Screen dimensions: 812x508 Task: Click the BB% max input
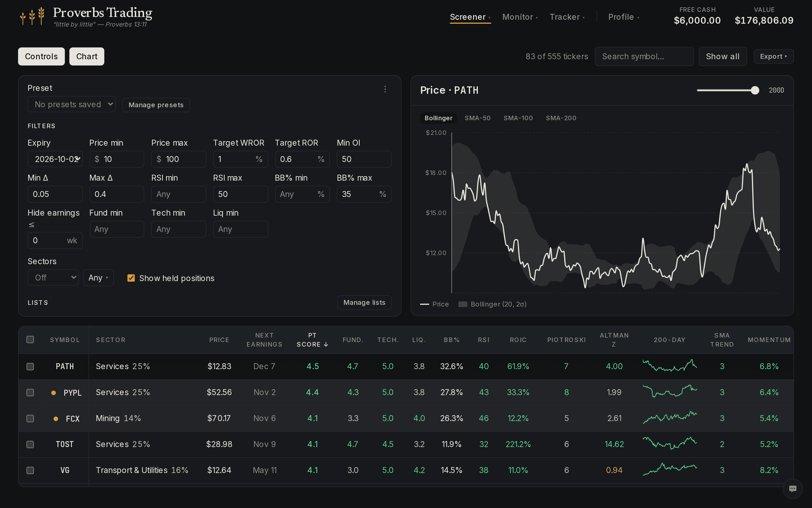(x=364, y=194)
